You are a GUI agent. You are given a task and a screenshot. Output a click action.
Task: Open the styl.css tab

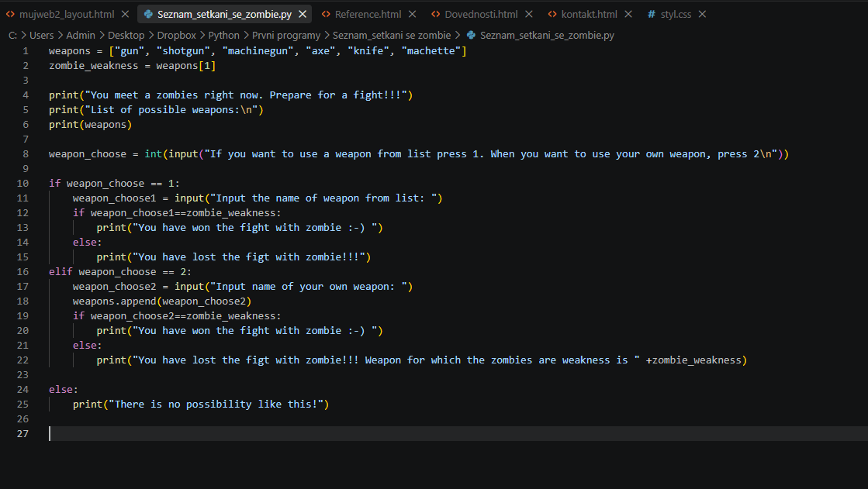(x=676, y=15)
